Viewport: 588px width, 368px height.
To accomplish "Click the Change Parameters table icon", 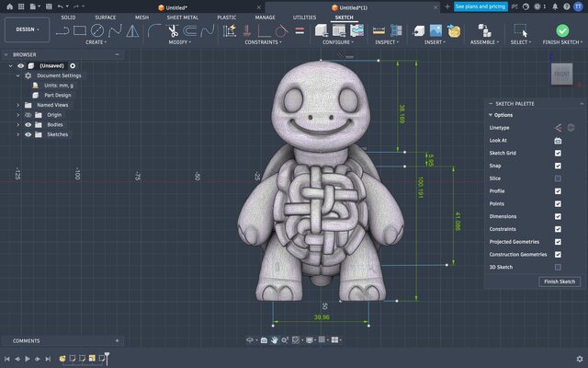I will tap(339, 30).
